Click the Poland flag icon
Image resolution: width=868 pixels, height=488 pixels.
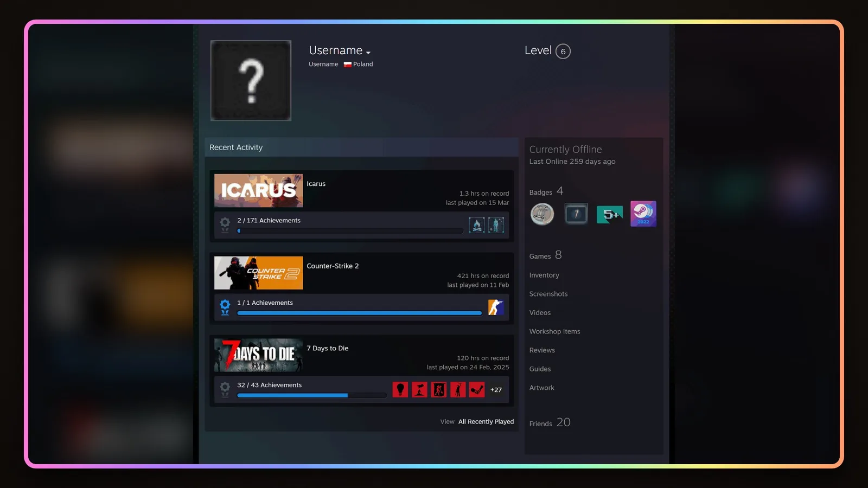click(347, 65)
